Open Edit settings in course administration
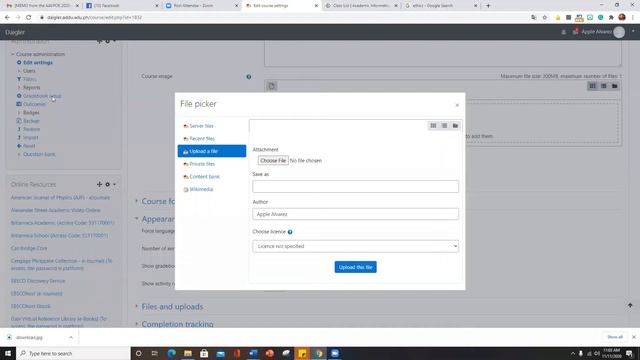Viewport: 640px width, 360px height. tap(38, 62)
